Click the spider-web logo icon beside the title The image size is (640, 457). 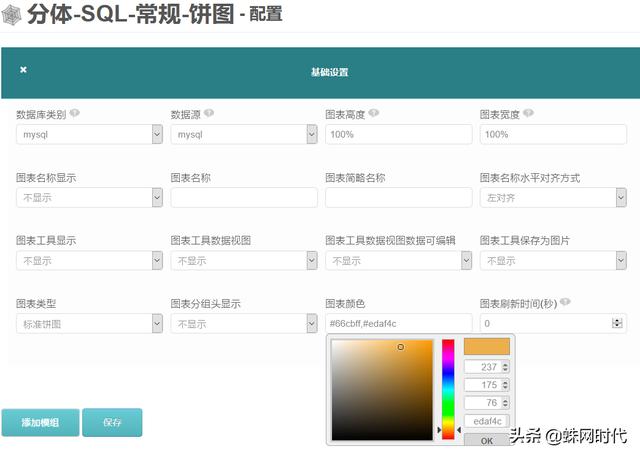[x=11, y=16]
